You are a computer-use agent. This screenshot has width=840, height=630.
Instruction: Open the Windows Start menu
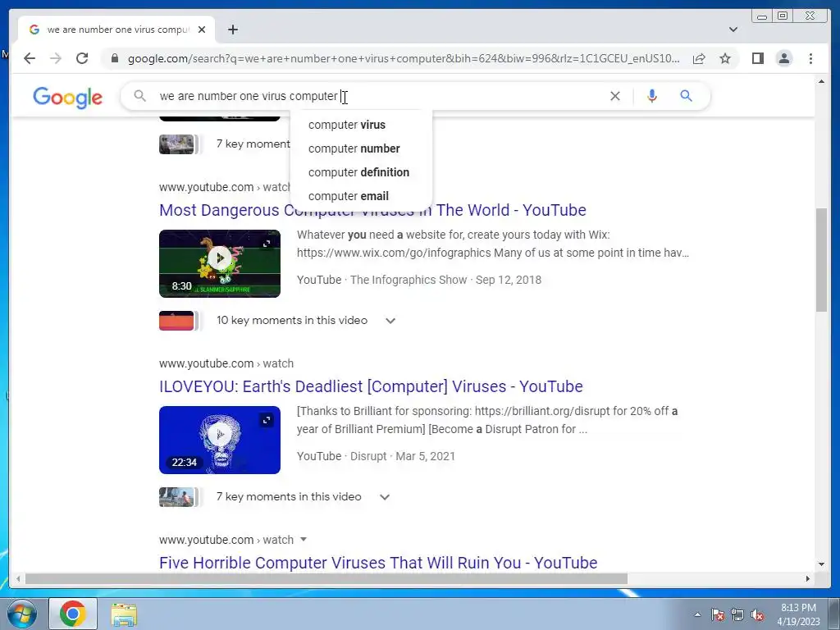coord(22,614)
